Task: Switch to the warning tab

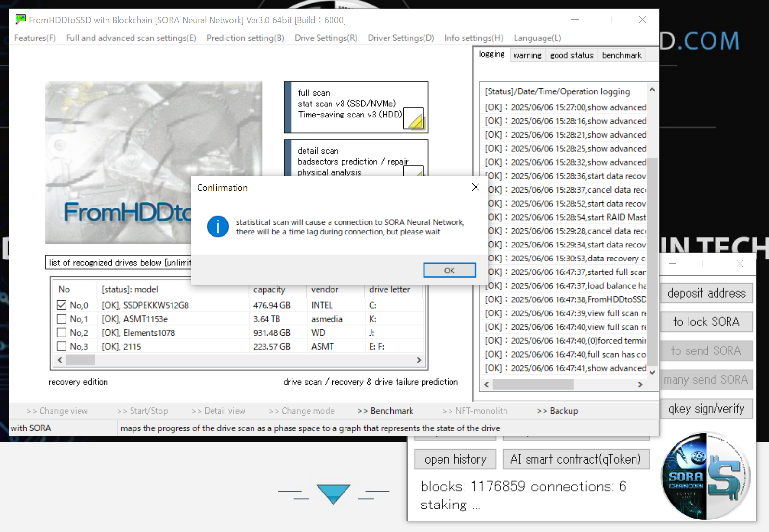Action: [x=527, y=55]
